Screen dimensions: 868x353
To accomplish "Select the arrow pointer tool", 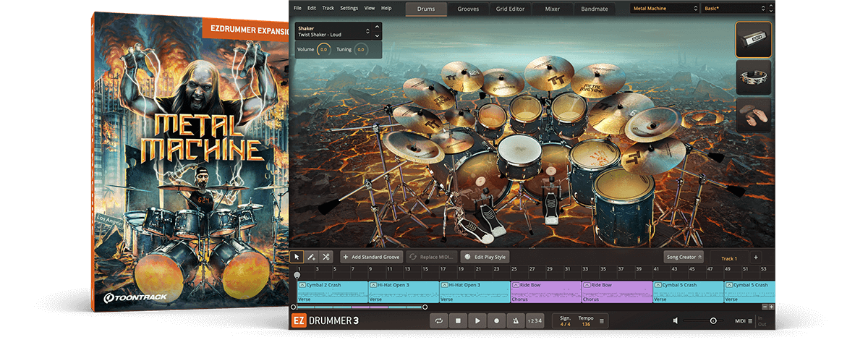I will tap(297, 257).
